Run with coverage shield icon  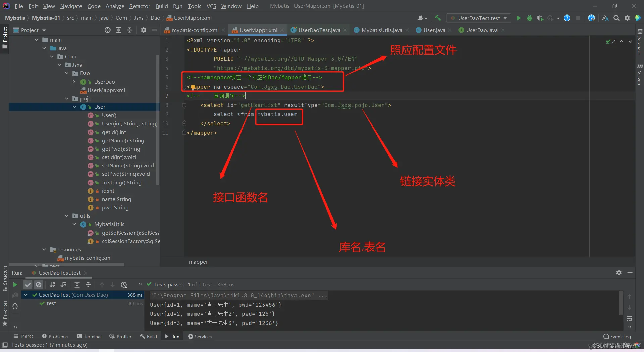540,18
